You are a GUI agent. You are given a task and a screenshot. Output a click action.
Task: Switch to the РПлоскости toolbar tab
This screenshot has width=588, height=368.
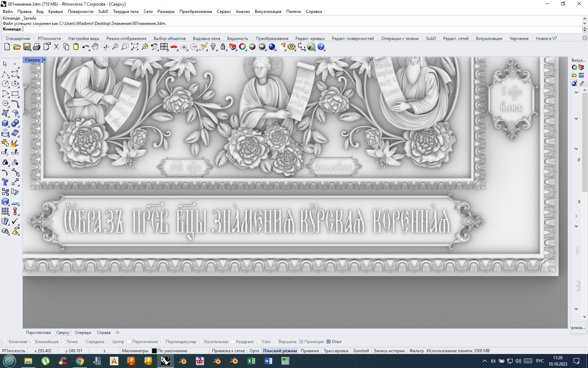[49, 39]
